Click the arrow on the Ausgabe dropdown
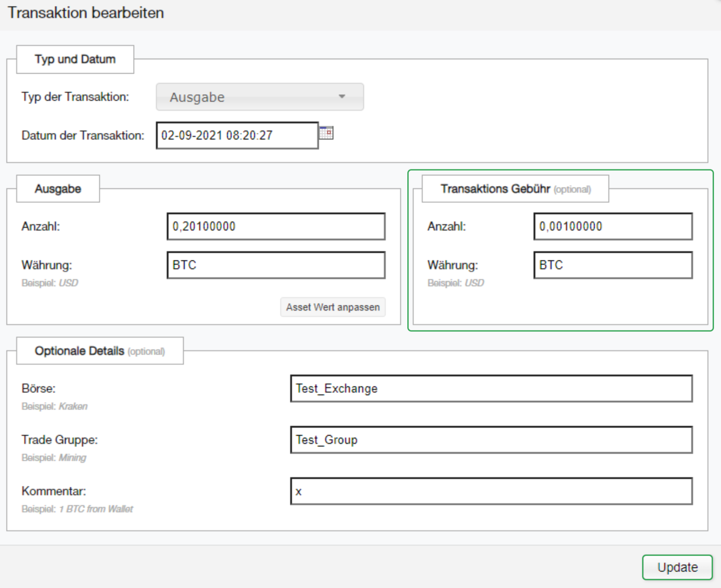 click(341, 96)
